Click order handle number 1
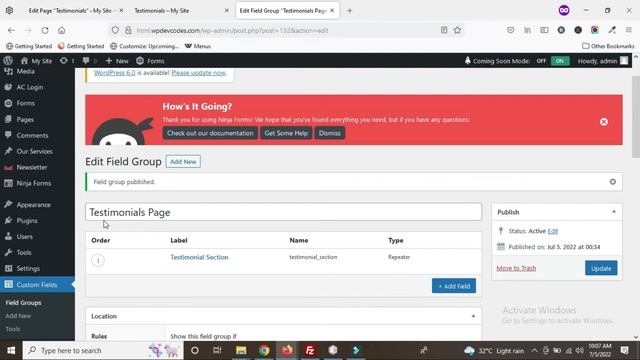 pos(98,260)
